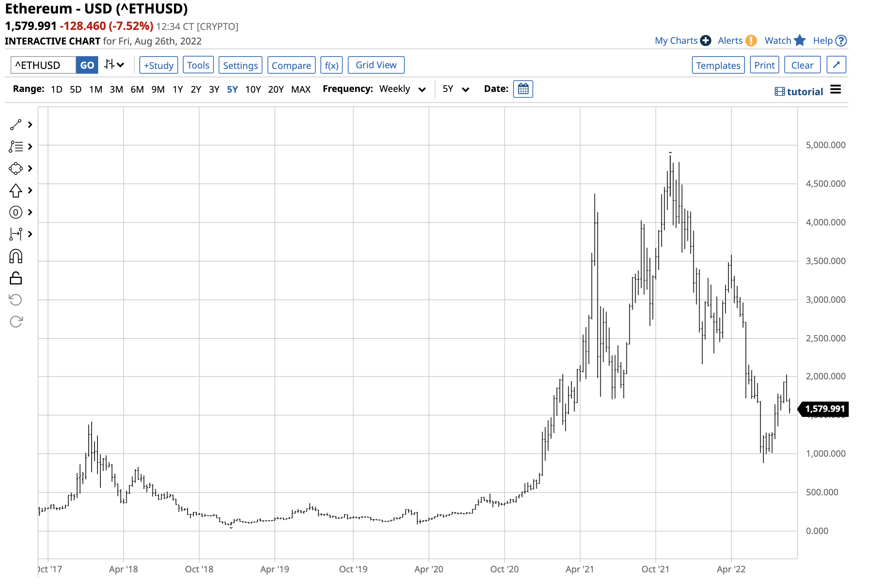Set range to 1Y
The image size is (873, 588).
tap(178, 89)
